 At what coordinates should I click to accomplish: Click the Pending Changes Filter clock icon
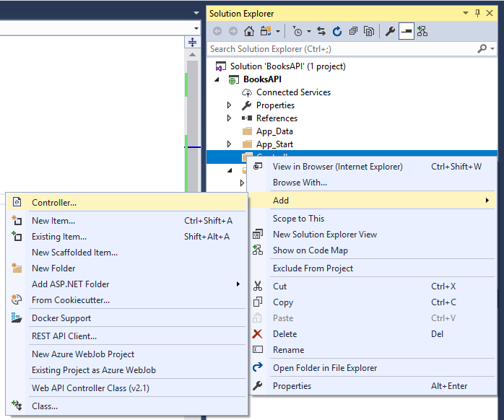(297, 31)
